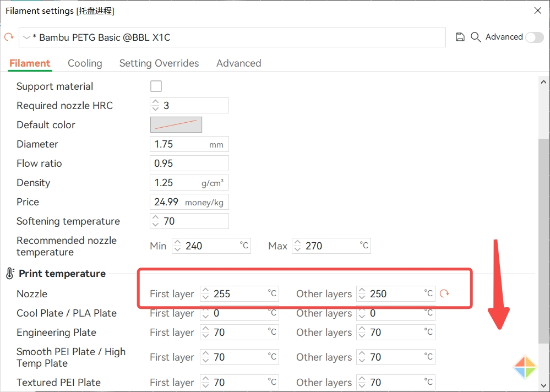The height and width of the screenshot is (392, 550).
Task: Toggle the Advanced mode switch
Action: click(x=535, y=37)
